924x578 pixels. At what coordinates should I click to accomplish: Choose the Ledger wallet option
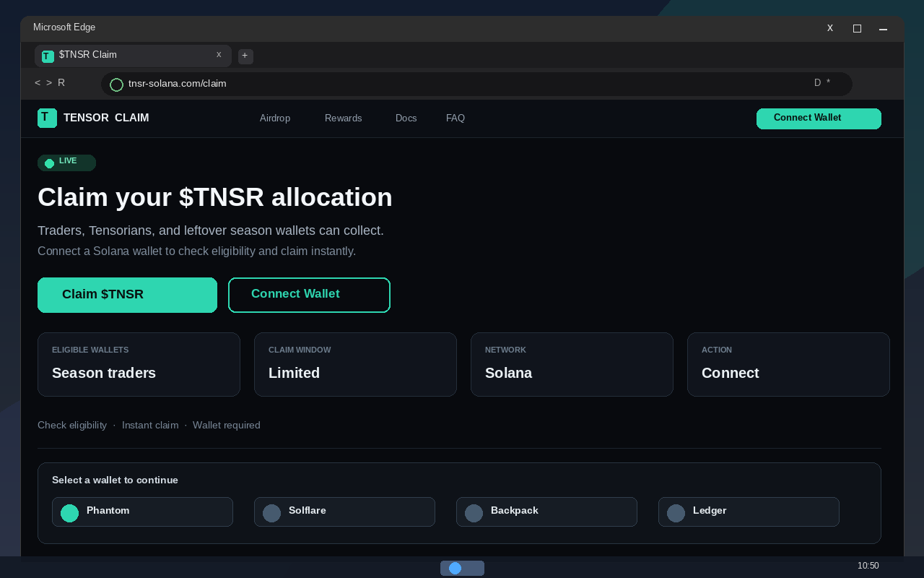[x=749, y=512]
